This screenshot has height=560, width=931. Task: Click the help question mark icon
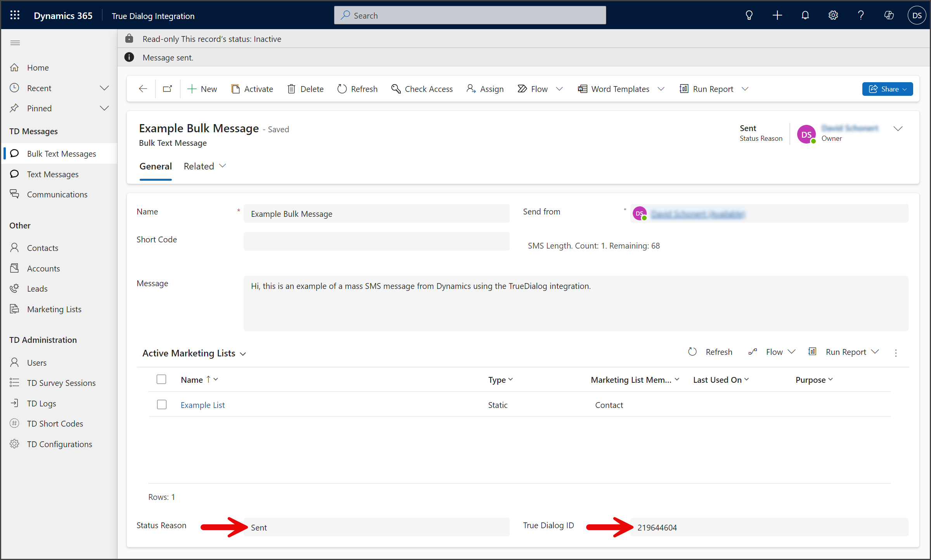click(x=861, y=16)
